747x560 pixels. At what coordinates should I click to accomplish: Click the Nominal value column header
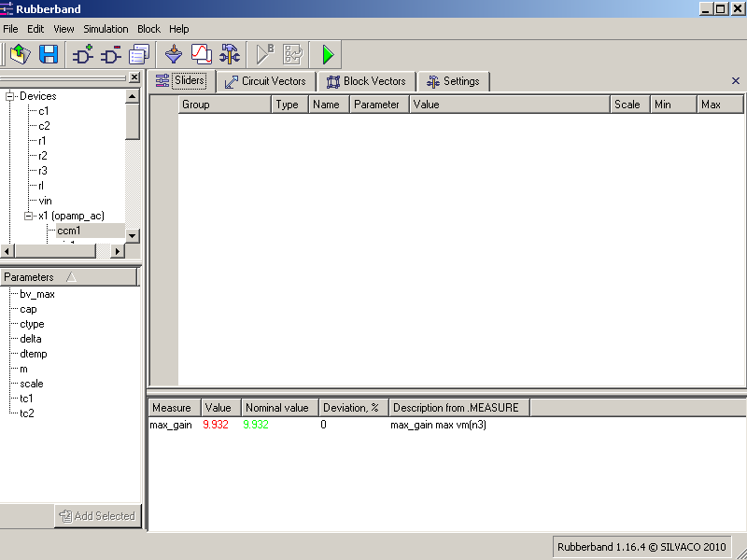[x=280, y=408]
